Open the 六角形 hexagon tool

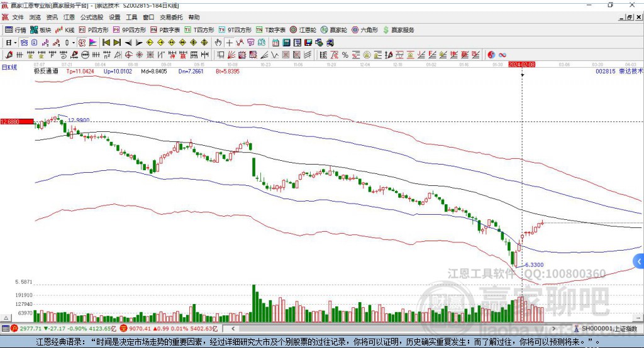365,30
